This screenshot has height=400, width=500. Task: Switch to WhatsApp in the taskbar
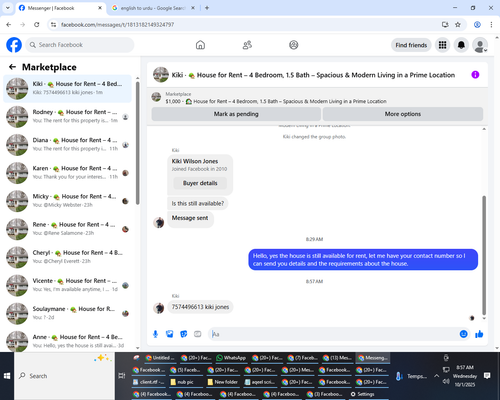[232, 358]
